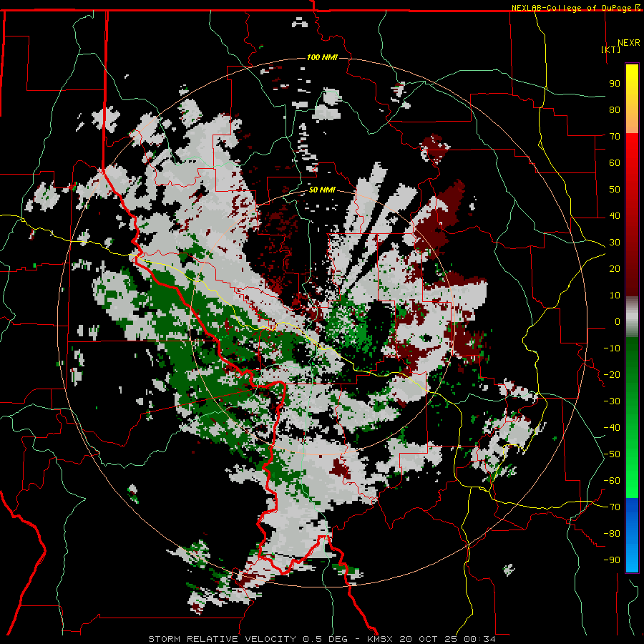Click the 10 value on the velocity scale
The height and width of the screenshot is (644, 644).
coord(615,296)
